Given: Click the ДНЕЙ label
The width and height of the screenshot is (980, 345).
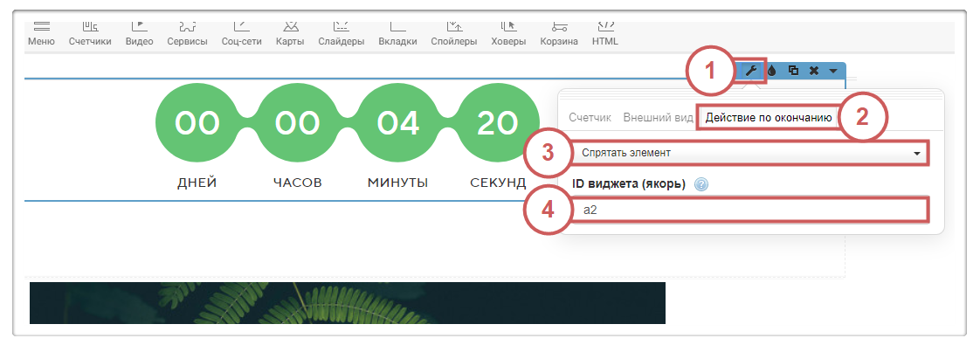Looking at the screenshot, I should pos(197,183).
